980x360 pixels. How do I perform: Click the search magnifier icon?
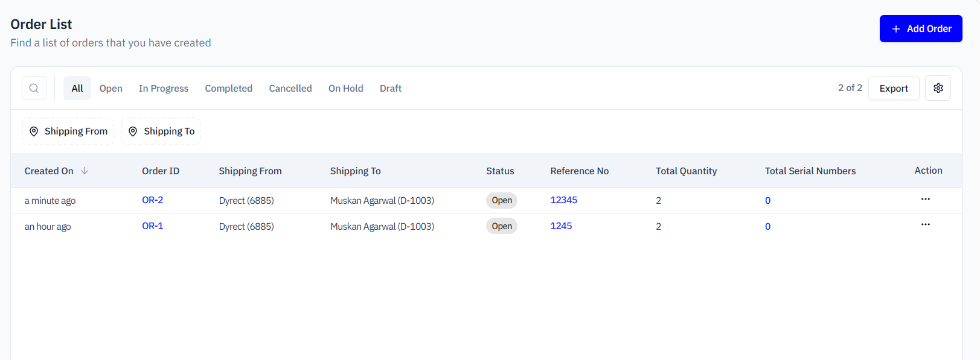tap(34, 88)
